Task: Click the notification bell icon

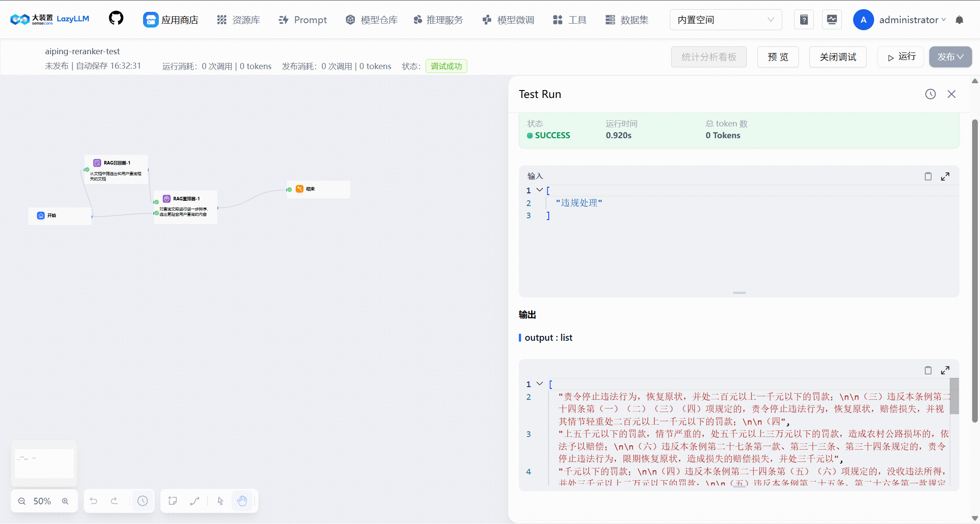Action: pyautogui.click(x=959, y=20)
